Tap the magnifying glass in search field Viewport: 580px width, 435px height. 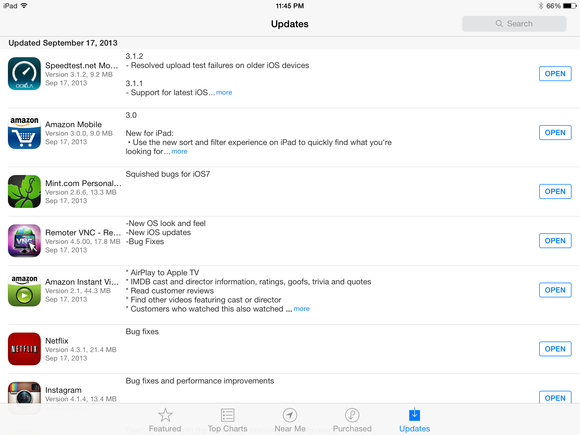click(499, 24)
